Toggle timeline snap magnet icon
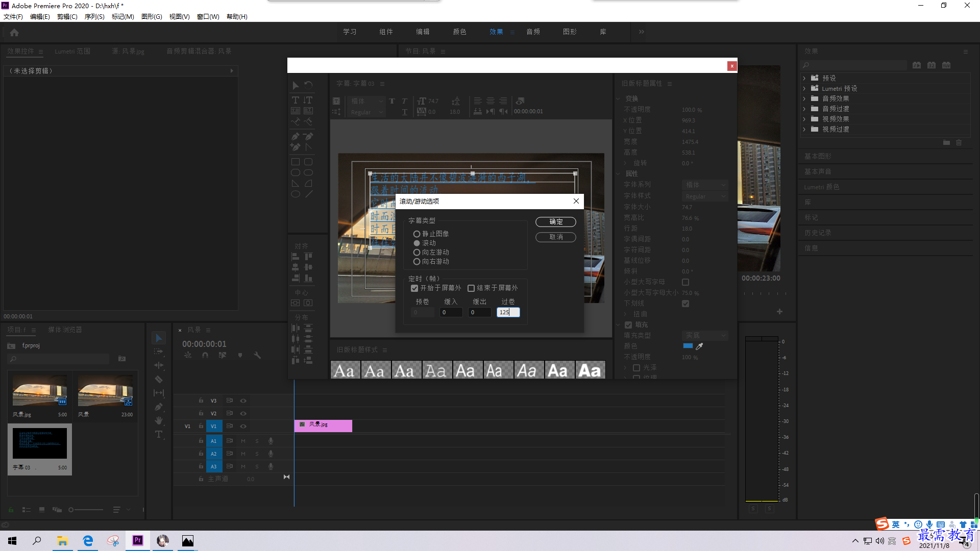This screenshot has width=980, height=551. click(x=205, y=355)
